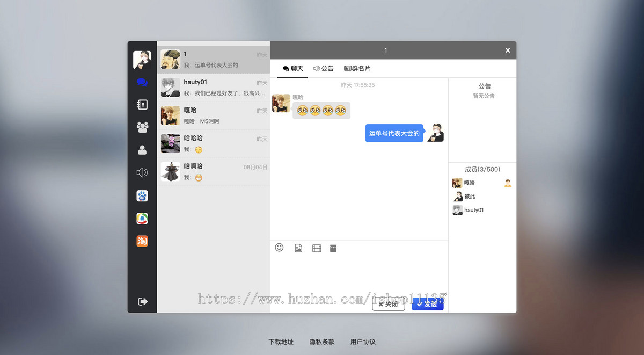
Task: Click the speaker announcements sidebar icon
Action: pos(142,172)
